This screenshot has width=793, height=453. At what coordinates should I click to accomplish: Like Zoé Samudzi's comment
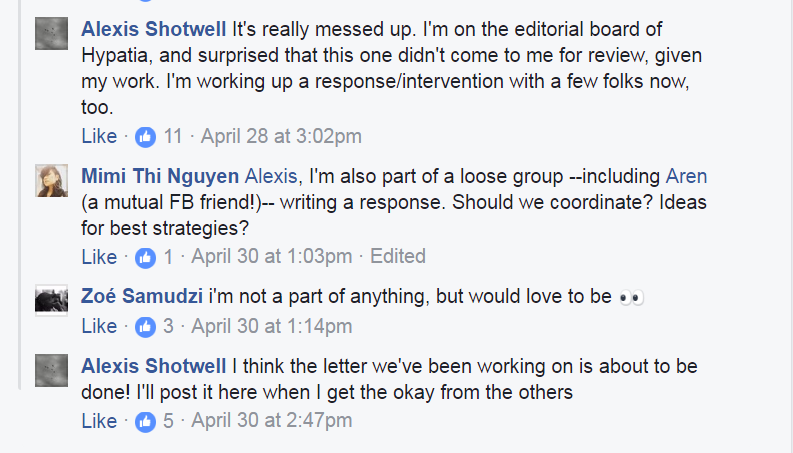[x=99, y=326]
